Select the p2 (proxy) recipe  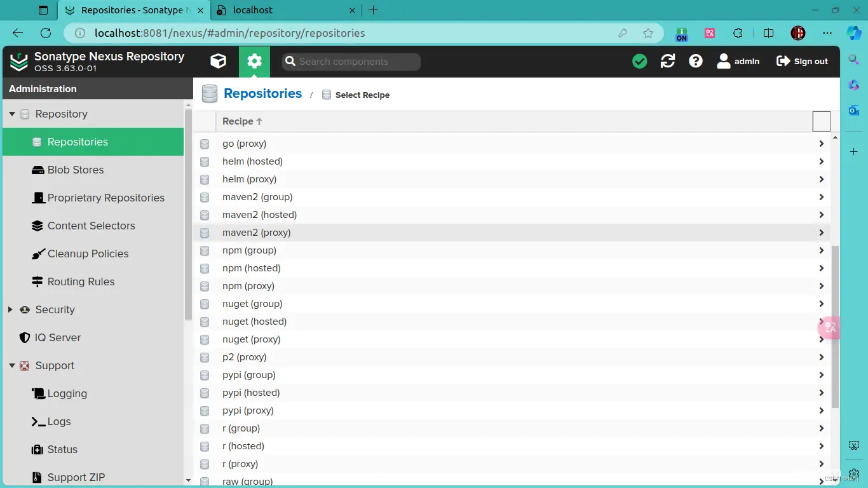512,357
